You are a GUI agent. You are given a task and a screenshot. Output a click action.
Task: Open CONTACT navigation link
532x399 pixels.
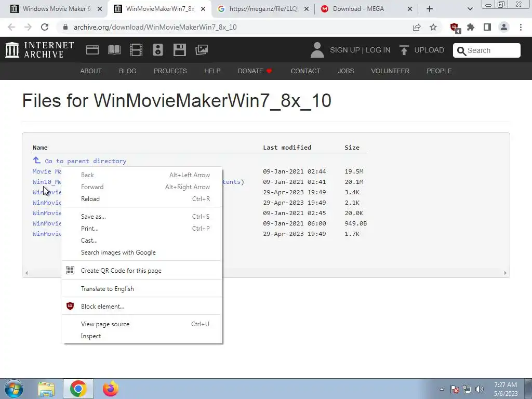point(305,71)
